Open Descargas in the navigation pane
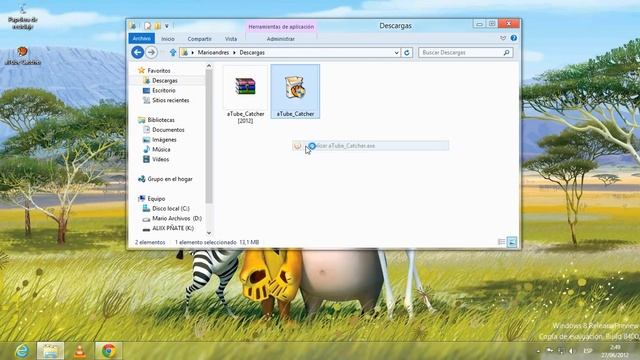Viewport: 640px width, 360px height. (x=165, y=80)
